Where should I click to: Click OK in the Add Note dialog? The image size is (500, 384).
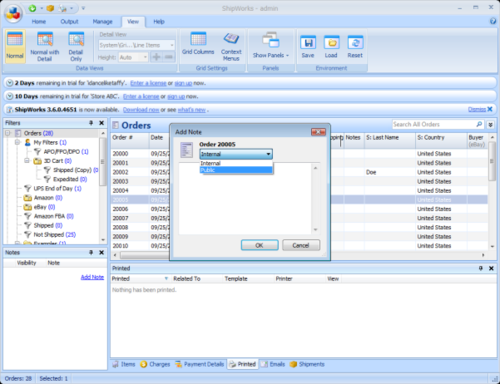pyautogui.click(x=260, y=245)
